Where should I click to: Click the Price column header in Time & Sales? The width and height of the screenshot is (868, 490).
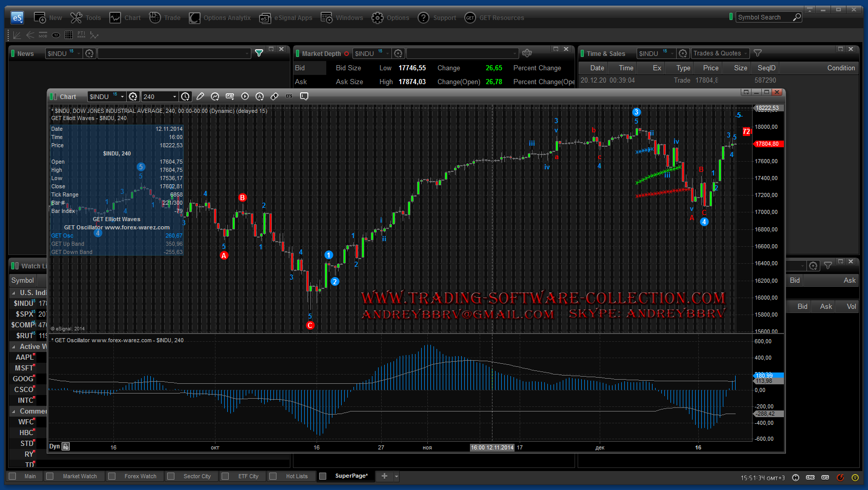[x=710, y=68]
